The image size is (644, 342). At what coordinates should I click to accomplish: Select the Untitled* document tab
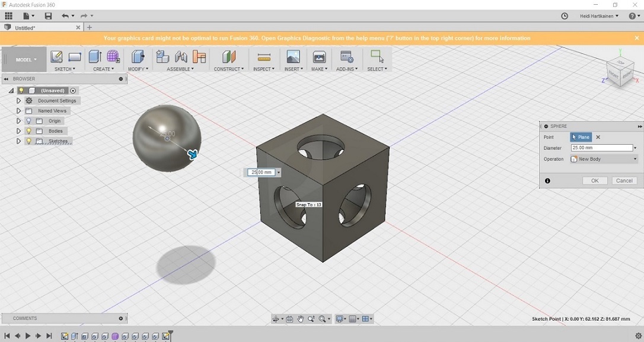coord(41,27)
